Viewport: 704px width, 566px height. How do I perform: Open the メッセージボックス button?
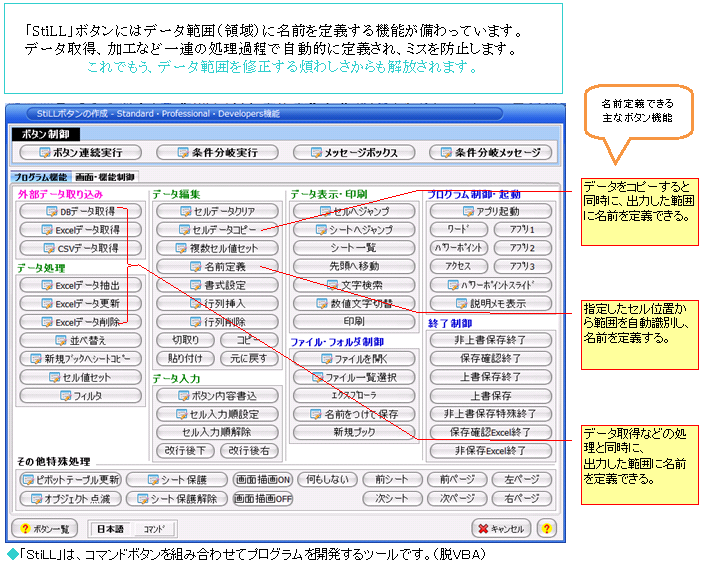point(354,153)
